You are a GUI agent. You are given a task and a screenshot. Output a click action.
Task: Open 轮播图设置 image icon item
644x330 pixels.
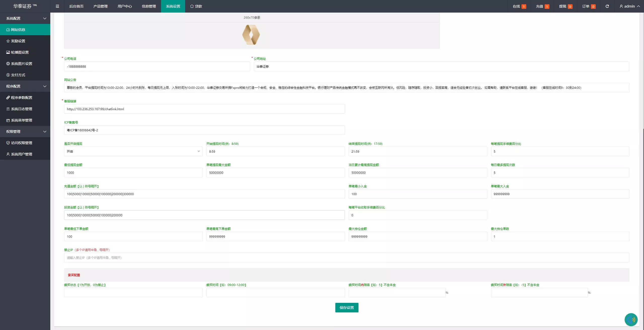(x=25, y=52)
